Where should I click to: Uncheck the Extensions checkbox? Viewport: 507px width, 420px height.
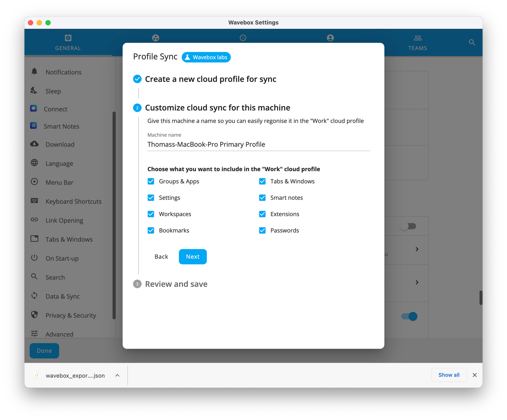pyautogui.click(x=262, y=214)
